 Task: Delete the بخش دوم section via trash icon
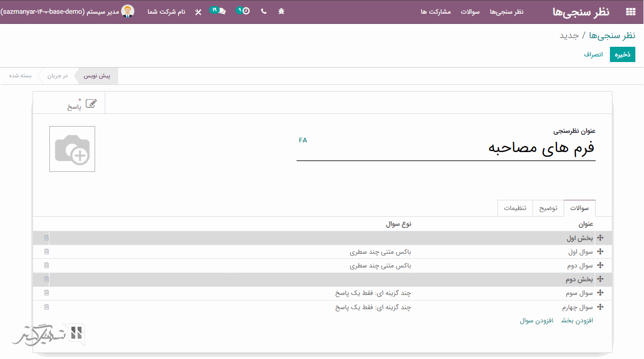coord(46,279)
